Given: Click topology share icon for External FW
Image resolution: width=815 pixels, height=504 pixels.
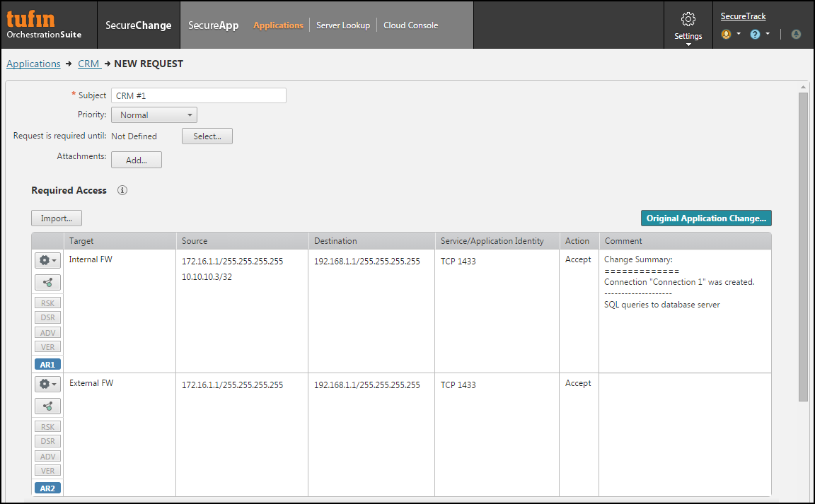Looking at the screenshot, I should (47, 406).
